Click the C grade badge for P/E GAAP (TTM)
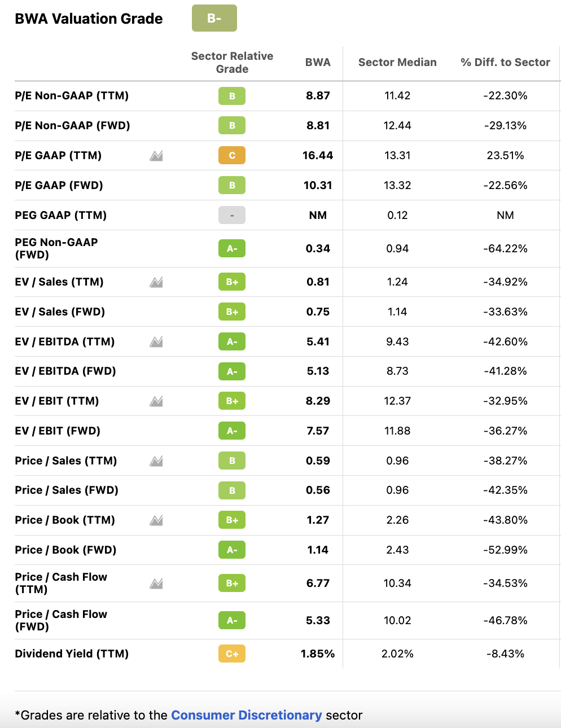Image resolution: width=561 pixels, height=728 pixels. point(232,155)
